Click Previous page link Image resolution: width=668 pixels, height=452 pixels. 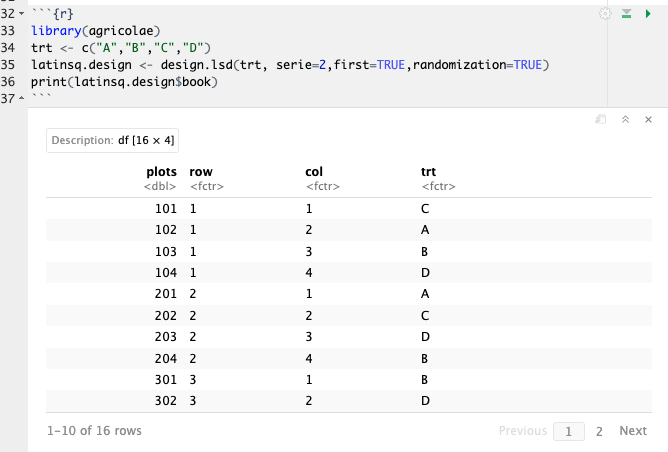[x=522, y=431]
